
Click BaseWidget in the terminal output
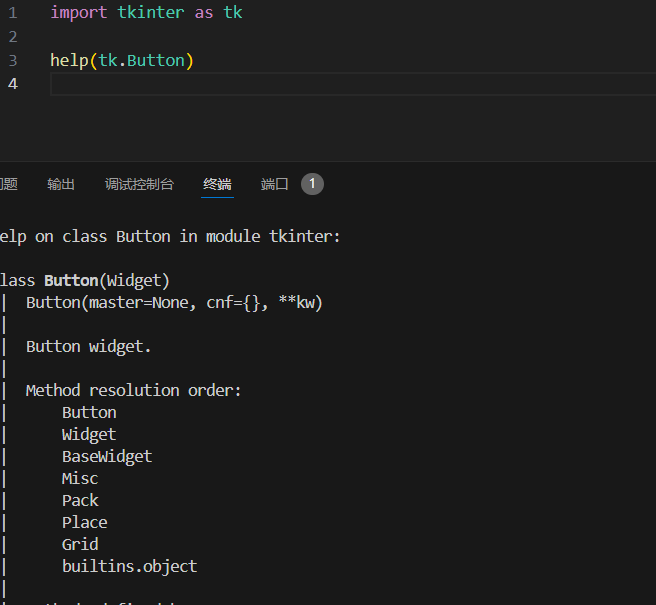coord(107,456)
